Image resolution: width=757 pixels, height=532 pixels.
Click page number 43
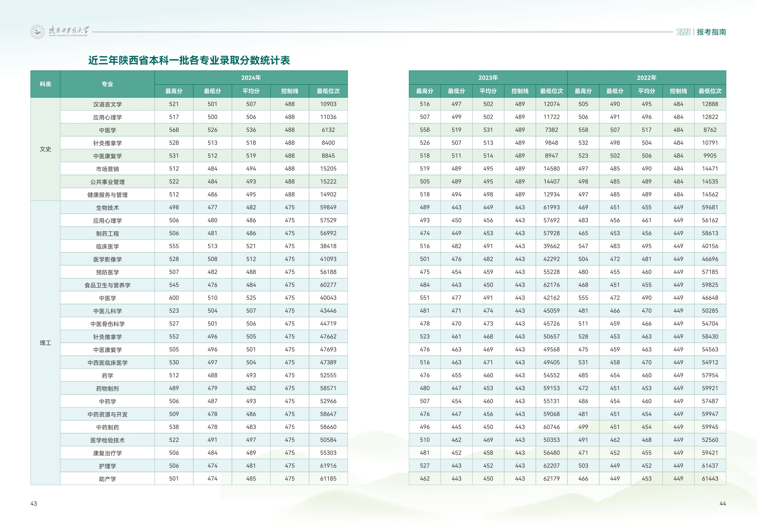pos(34,503)
